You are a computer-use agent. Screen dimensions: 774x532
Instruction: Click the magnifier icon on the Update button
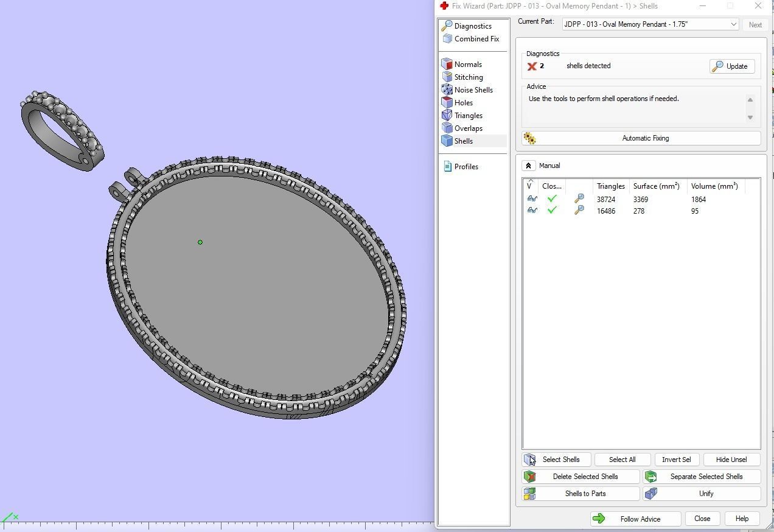[718, 66]
